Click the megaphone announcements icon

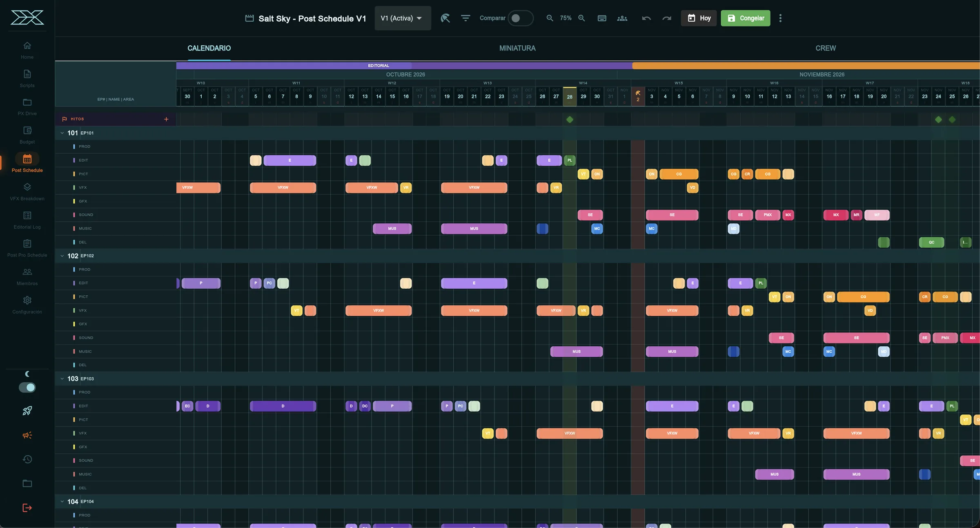point(27,435)
